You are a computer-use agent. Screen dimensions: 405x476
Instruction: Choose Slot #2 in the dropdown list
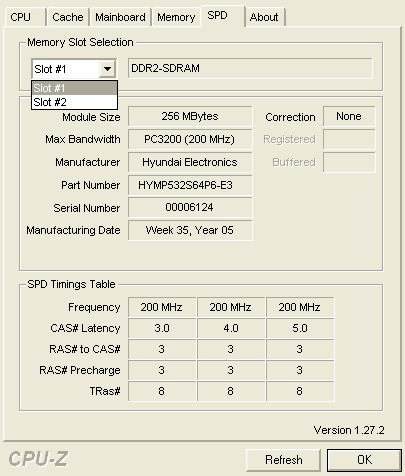74,102
